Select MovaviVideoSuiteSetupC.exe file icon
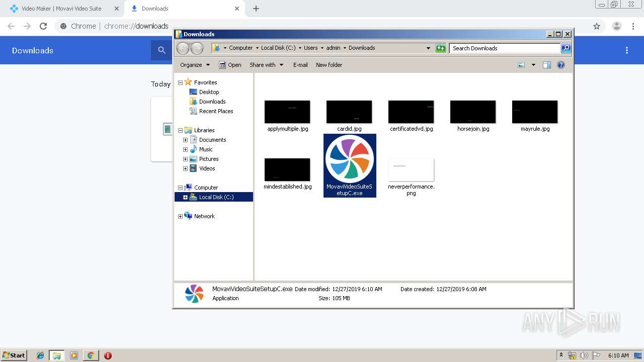The height and width of the screenshot is (362, 644). pyautogui.click(x=350, y=159)
